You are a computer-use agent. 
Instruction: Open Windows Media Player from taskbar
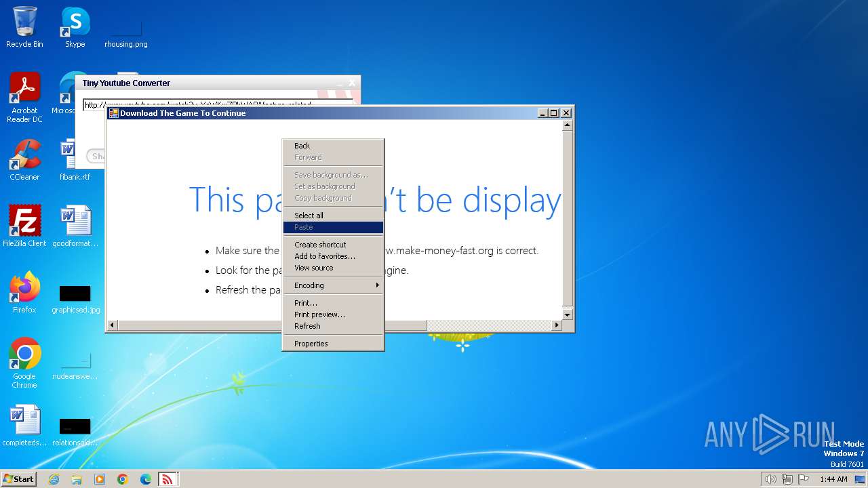click(x=100, y=479)
